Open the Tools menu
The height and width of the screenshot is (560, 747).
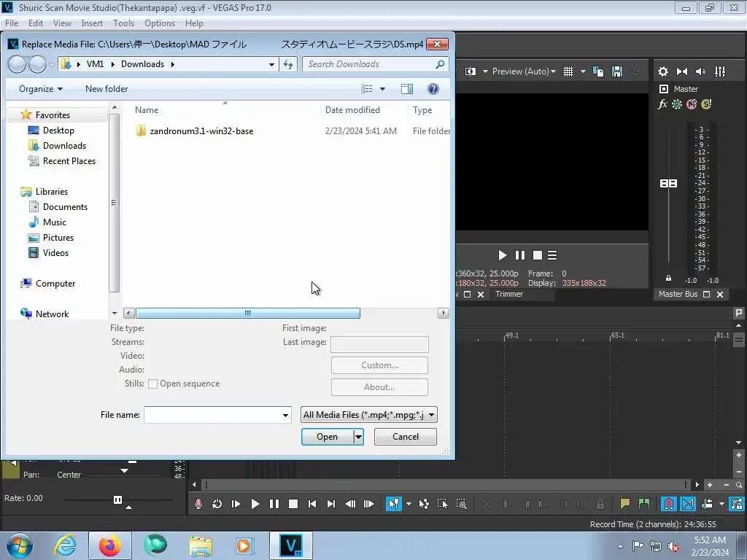[x=123, y=23]
